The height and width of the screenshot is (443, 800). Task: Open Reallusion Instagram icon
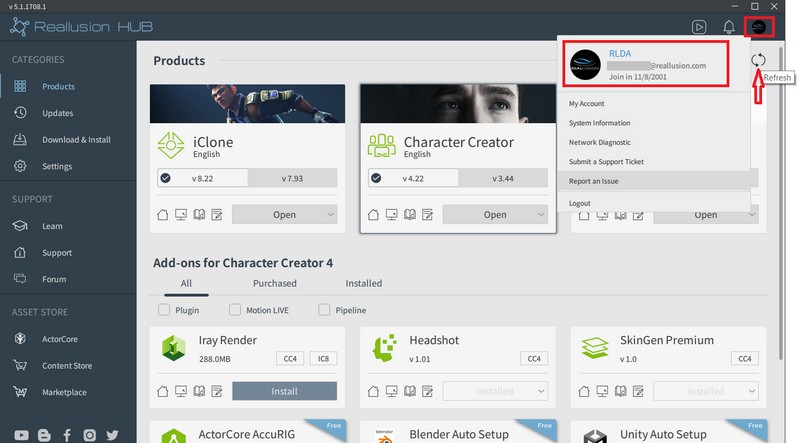tap(90, 435)
